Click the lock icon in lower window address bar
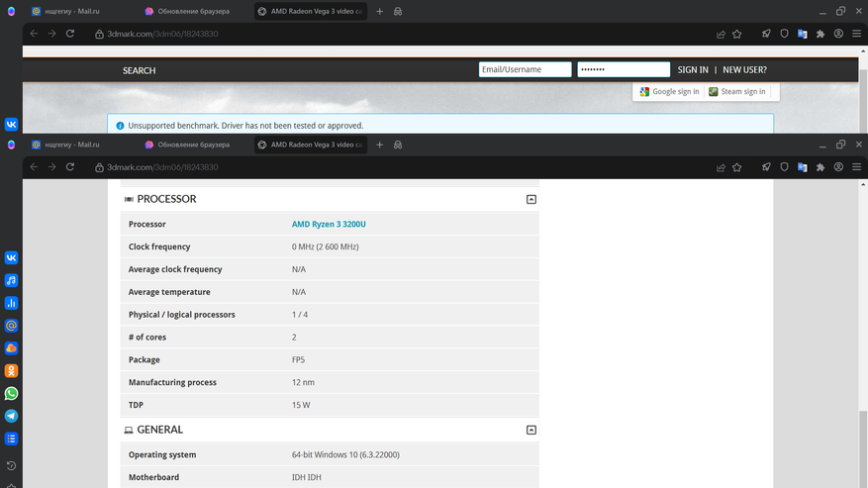 [99, 167]
